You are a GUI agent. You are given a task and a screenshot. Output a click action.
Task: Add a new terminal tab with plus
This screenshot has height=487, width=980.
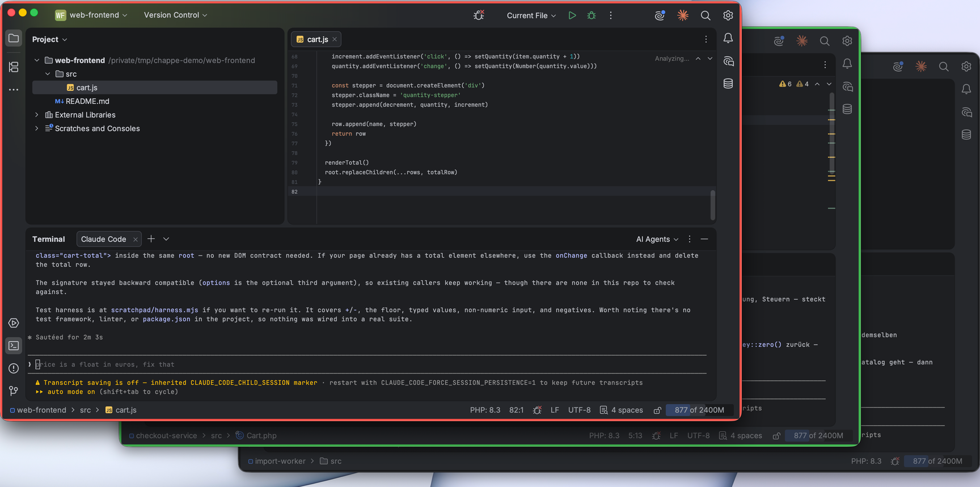point(151,239)
